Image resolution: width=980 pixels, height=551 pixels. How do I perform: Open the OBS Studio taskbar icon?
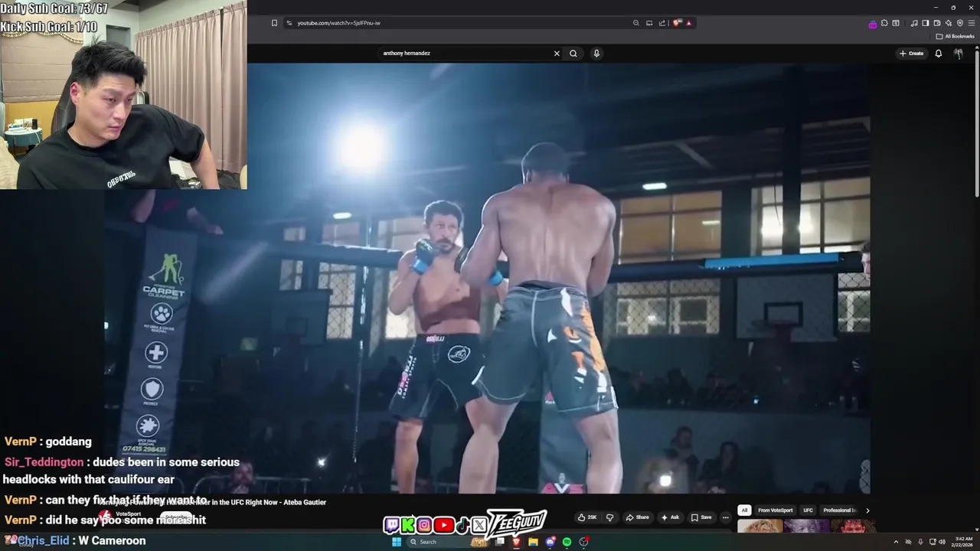pos(583,542)
